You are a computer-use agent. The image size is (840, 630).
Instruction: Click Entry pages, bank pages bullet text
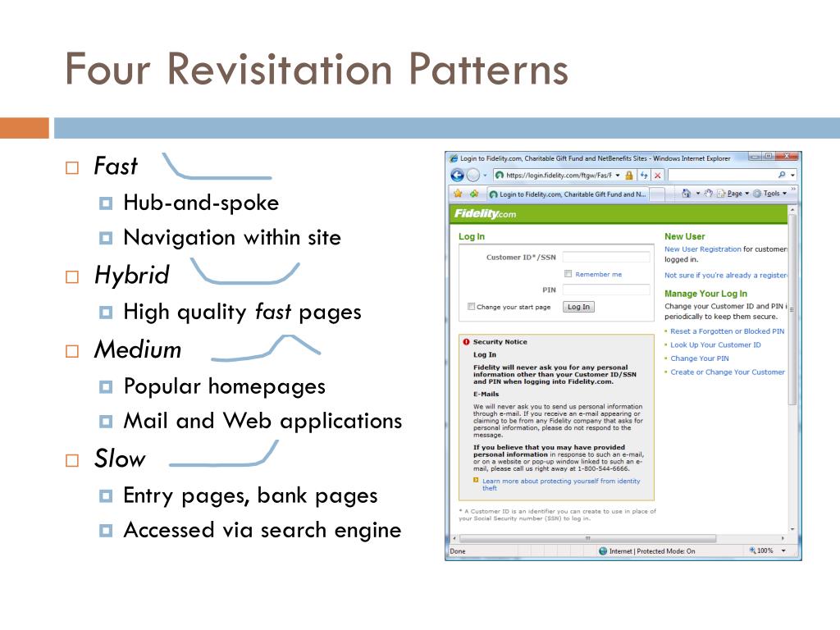pos(250,495)
